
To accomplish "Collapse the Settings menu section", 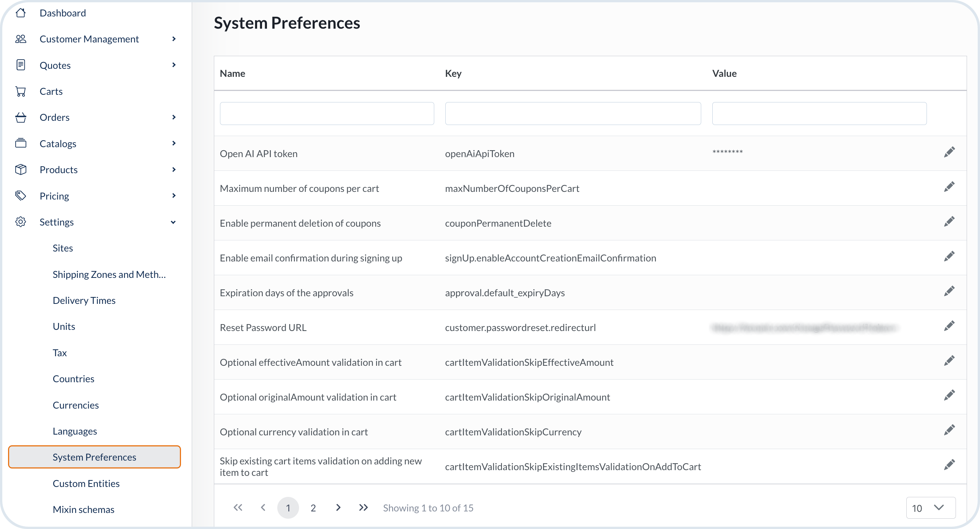I will tap(173, 222).
